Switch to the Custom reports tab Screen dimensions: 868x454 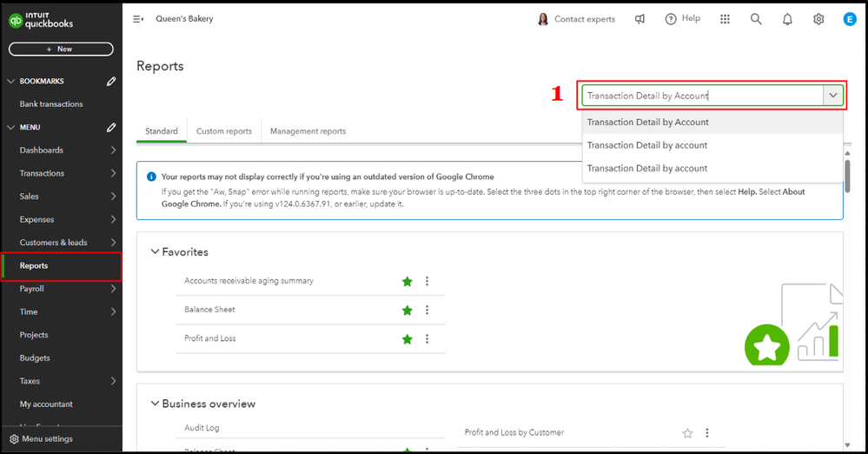coord(223,131)
